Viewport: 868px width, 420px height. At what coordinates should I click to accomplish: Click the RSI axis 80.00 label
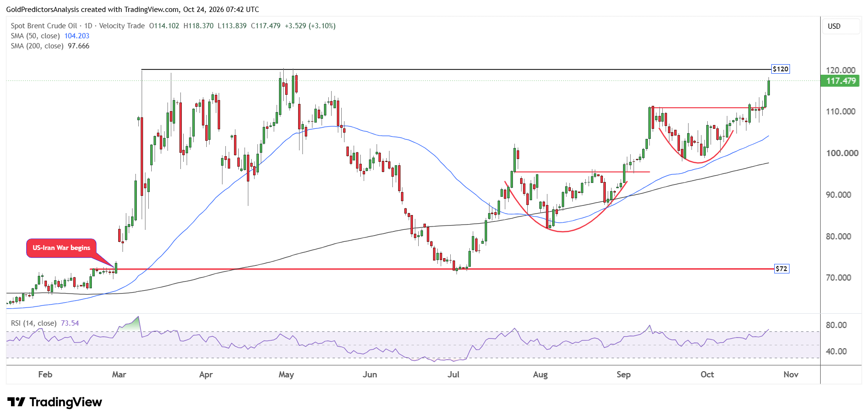[836, 325]
